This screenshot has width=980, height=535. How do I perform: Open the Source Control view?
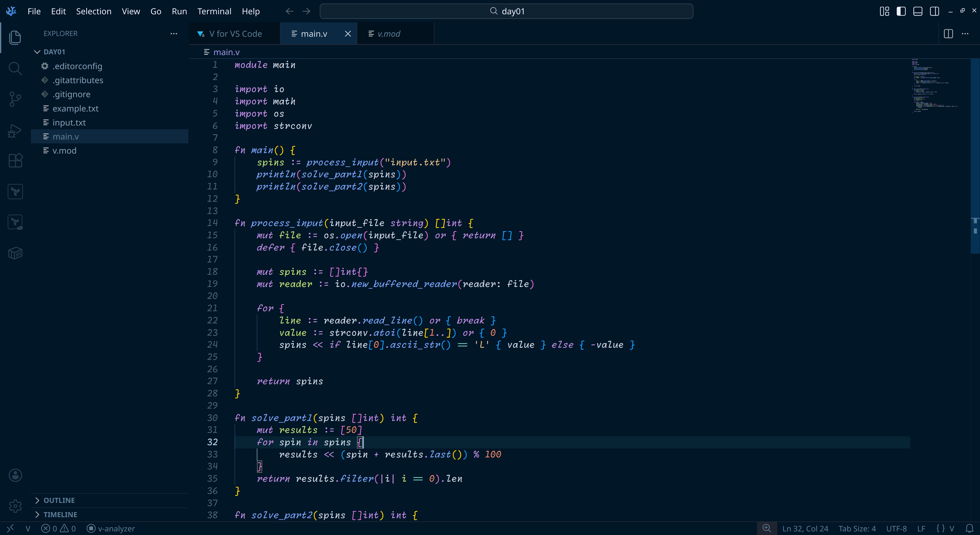(x=15, y=99)
